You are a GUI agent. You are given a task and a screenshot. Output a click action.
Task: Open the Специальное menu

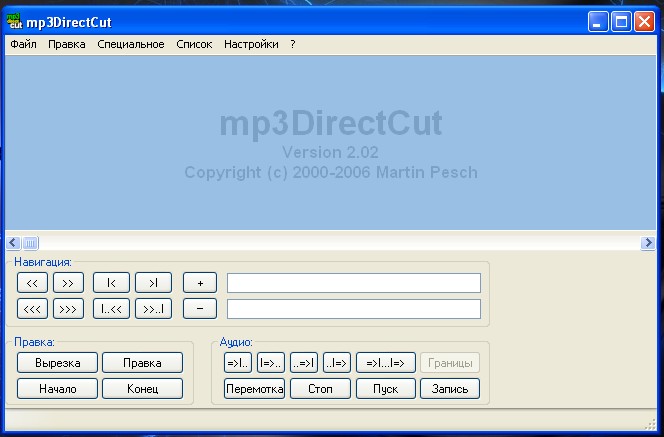coord(131,44)
